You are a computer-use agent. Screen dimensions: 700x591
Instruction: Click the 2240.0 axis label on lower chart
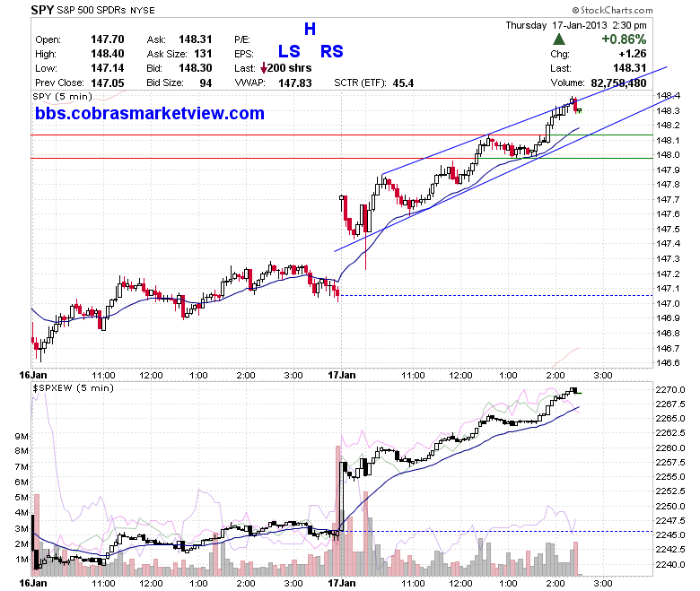670,564
